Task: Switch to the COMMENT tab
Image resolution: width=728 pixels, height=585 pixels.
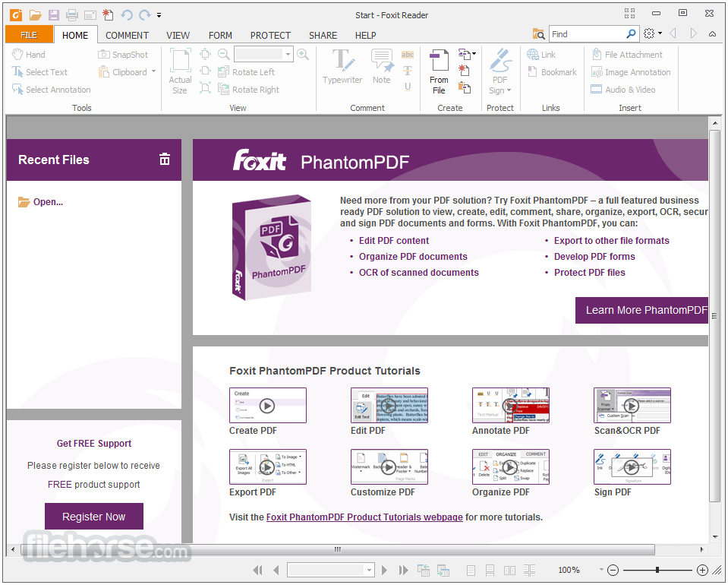Action: (x=127, y=35)
